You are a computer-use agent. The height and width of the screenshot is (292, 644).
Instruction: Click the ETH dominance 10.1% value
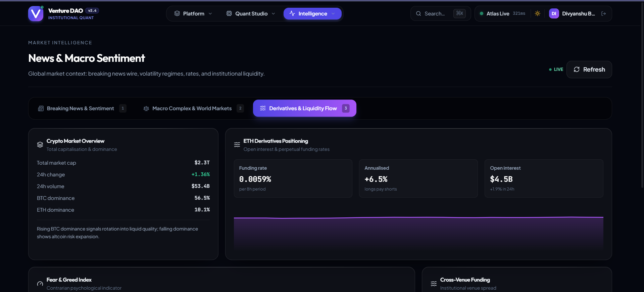click(x=202, y=210)
